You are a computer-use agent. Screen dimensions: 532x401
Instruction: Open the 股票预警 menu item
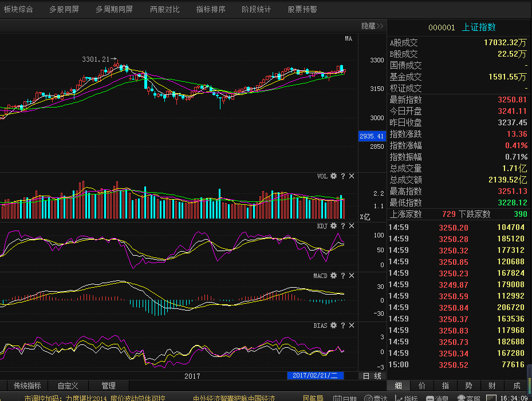(x=302, y=9)
